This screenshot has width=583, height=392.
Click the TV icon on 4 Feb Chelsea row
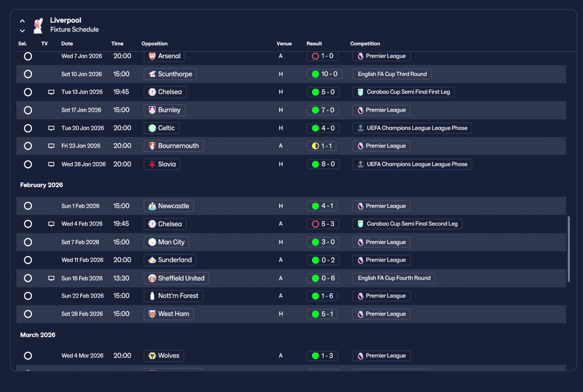(x=51, y=224)
